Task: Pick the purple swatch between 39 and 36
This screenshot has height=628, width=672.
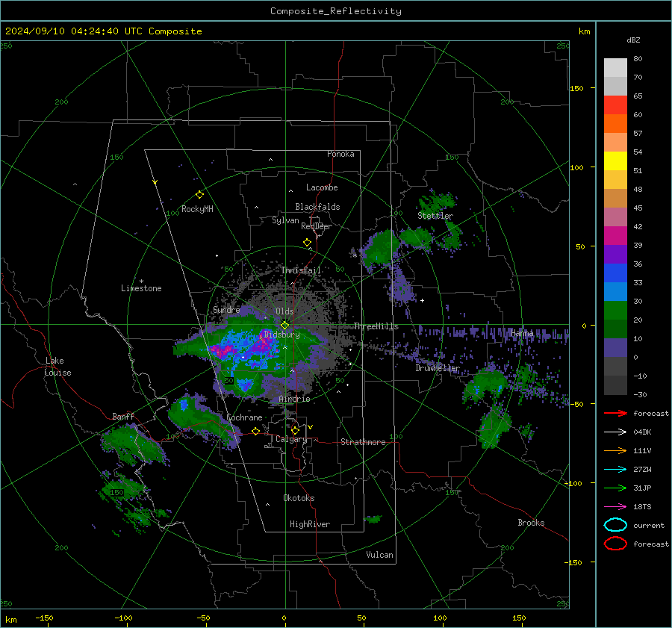Action: (615, 254)
